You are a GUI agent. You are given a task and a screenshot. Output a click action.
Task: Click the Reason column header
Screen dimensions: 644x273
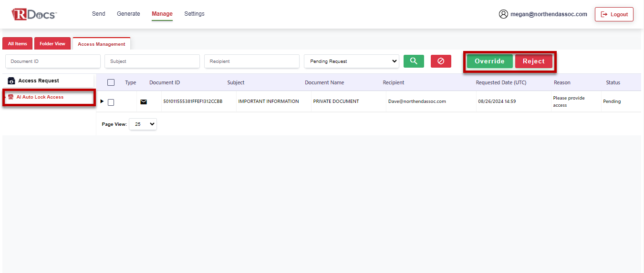562,82
